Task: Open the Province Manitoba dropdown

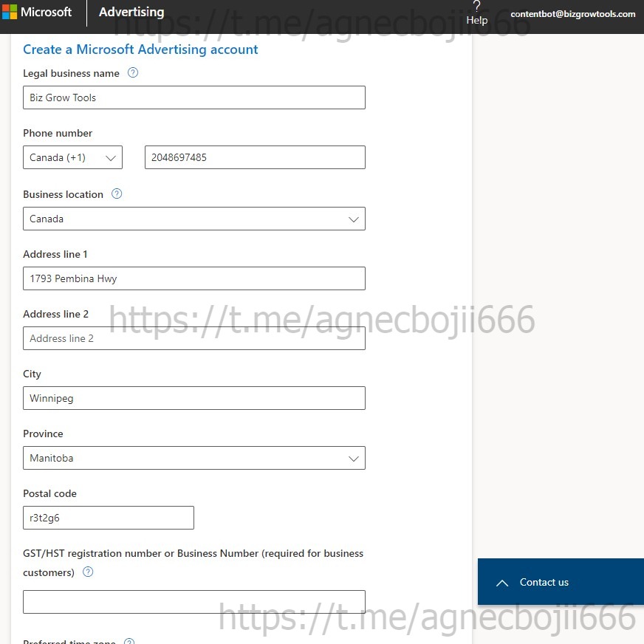Action: tap(193, 458)
